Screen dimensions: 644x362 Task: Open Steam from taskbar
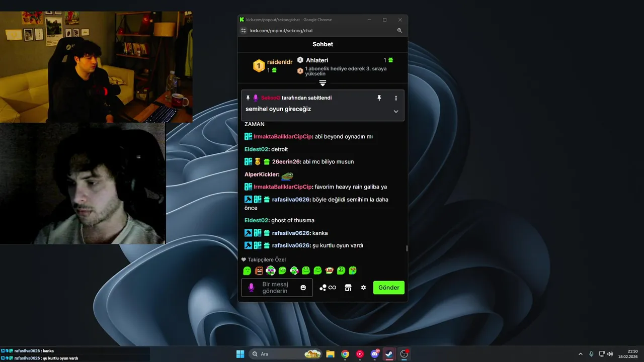(389, 354)
